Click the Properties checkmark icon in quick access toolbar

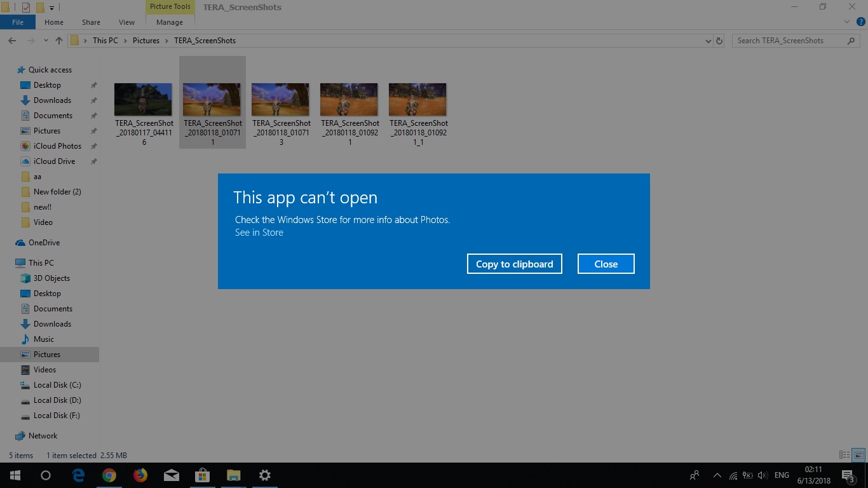pyautogui.click(x=26, y=8)
